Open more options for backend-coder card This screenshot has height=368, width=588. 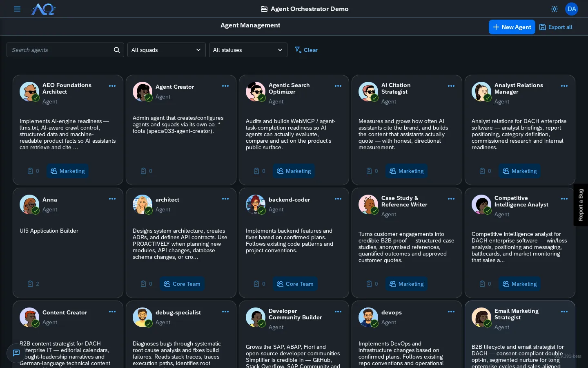[x=338, y=199]
